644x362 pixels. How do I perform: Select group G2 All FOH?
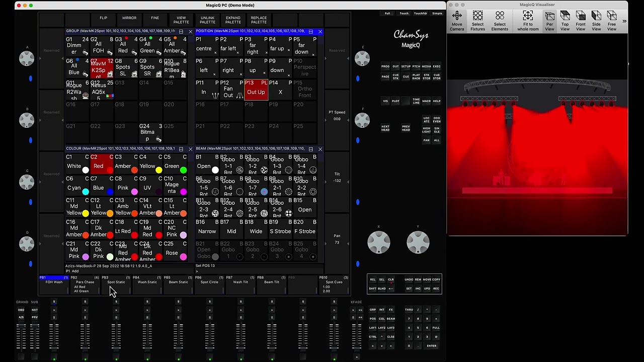click(x=102, y=46)
